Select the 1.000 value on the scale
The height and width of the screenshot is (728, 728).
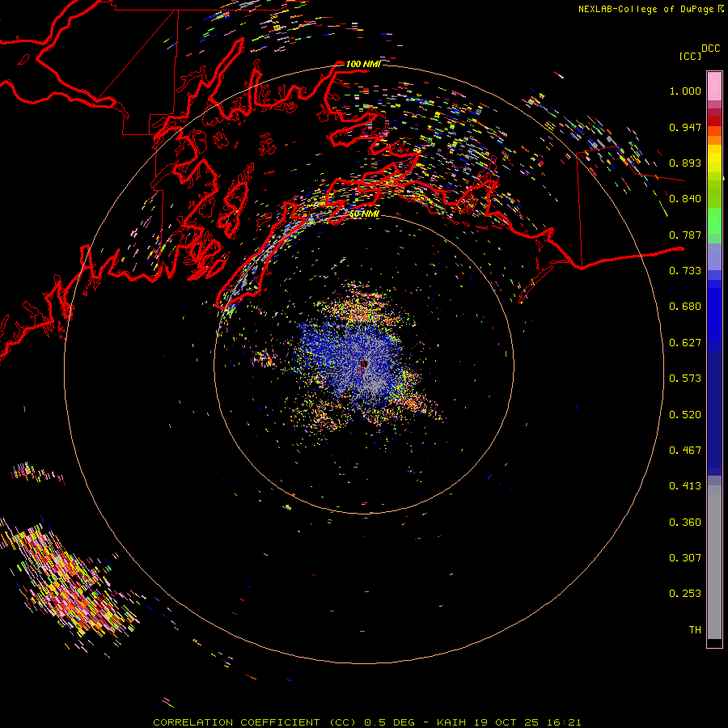point(685,91)
